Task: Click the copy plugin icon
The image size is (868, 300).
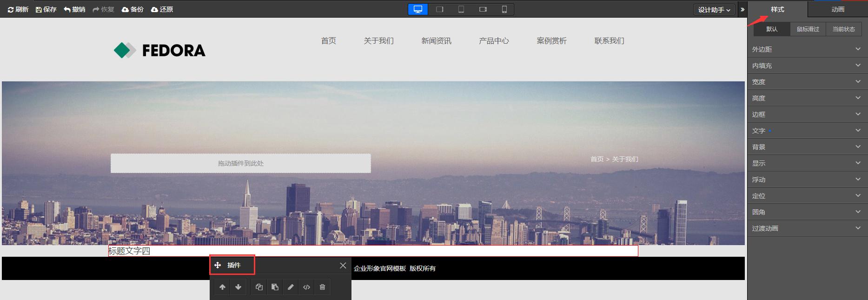Action: pyautogui.click(x=259, y=287)
